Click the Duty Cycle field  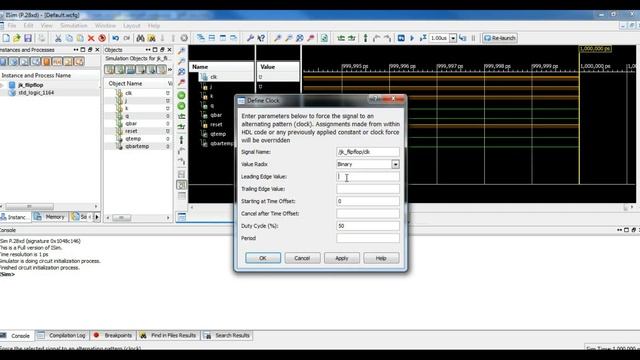[368, 226]
